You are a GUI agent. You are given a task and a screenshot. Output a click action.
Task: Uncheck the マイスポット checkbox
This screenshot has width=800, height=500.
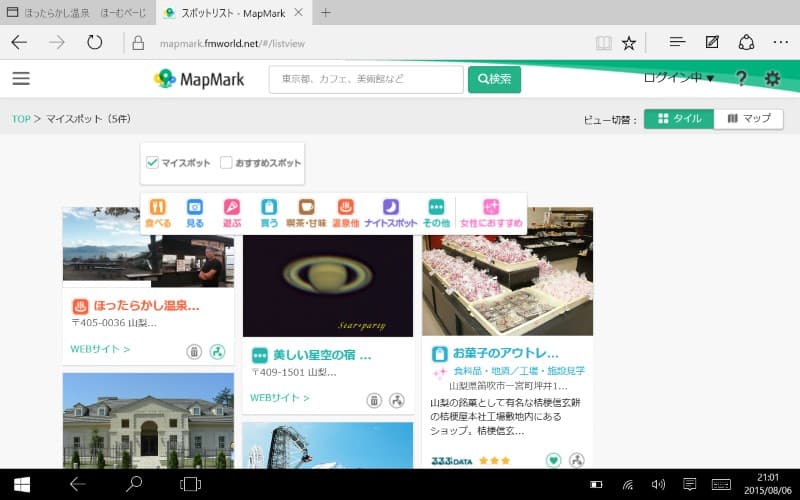coord(153,162)
